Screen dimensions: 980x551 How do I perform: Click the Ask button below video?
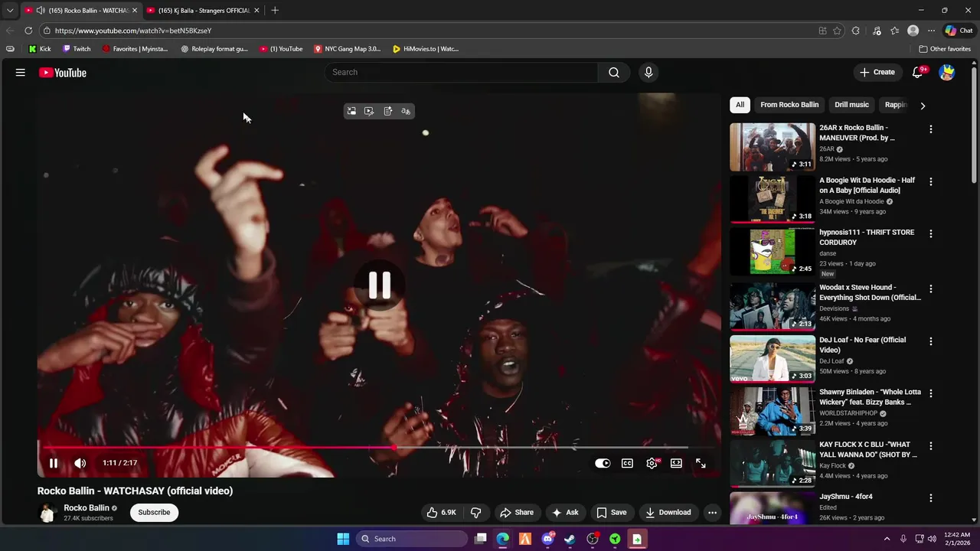[x=565, y=513]
